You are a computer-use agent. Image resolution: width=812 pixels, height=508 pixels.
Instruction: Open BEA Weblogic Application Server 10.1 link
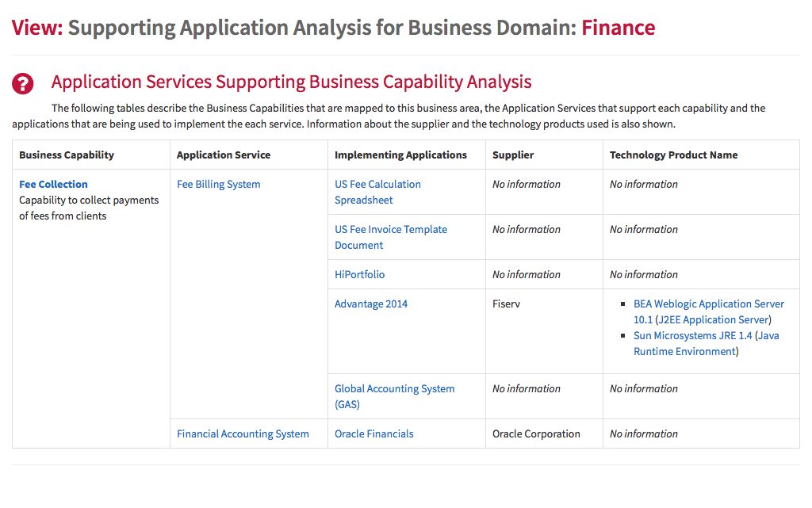709,311
